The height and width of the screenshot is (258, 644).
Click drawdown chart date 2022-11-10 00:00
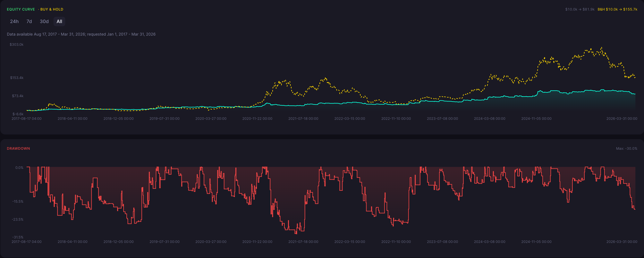[x=396, y=242]
